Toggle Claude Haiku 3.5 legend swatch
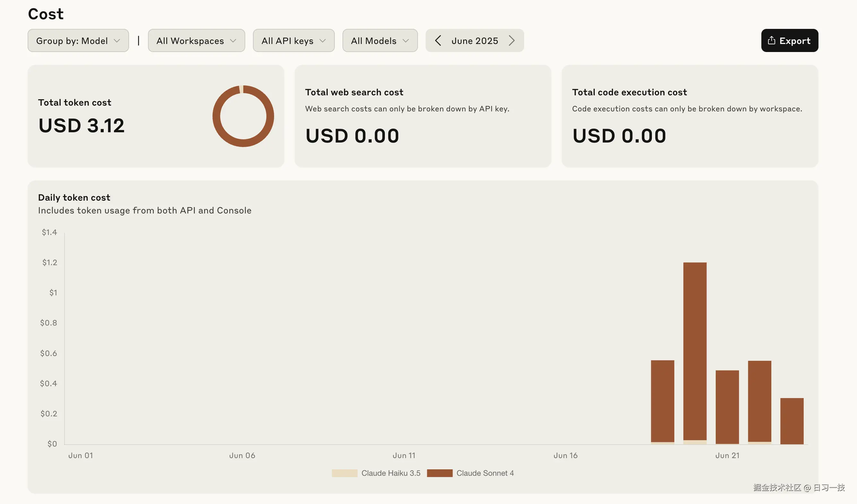Screen dimensions: 857x504 [x=344, y=473]
